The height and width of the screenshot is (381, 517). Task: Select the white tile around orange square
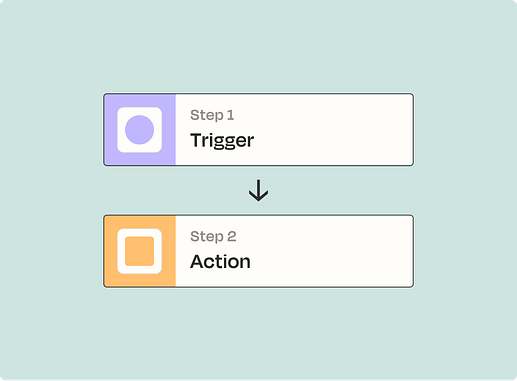139,251
